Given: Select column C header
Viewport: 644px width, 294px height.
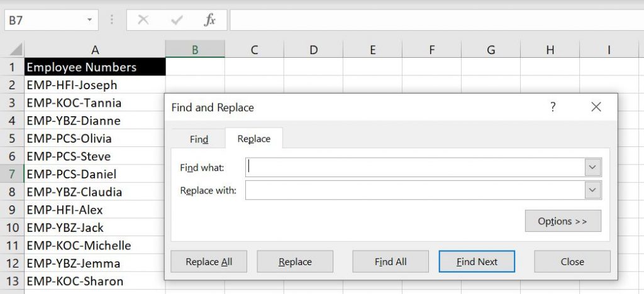Looking at the screenshot, I should (254, 50).
